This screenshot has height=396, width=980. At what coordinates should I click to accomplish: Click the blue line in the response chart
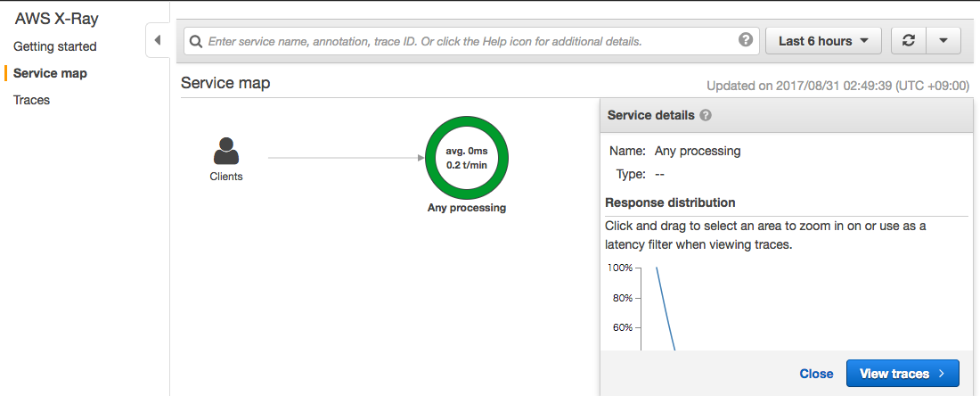click(x=666, y=308)
